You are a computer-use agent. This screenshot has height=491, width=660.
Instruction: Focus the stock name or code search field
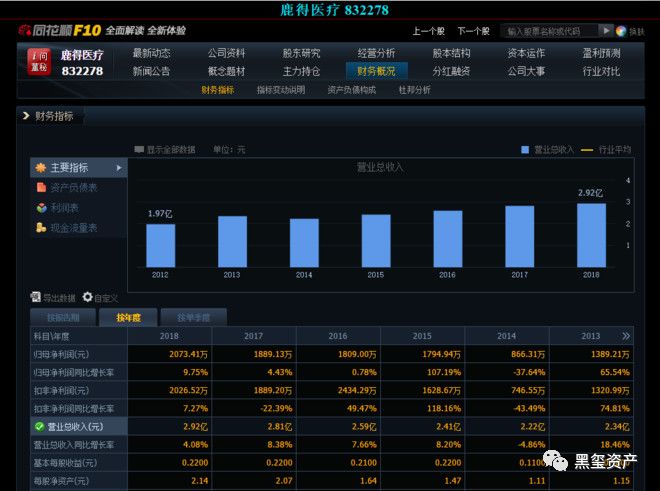[x=549, y=31]
